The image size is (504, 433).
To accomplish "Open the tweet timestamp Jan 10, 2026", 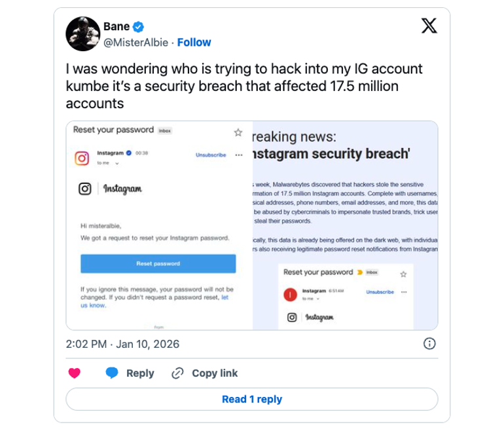I will [122, 344].
